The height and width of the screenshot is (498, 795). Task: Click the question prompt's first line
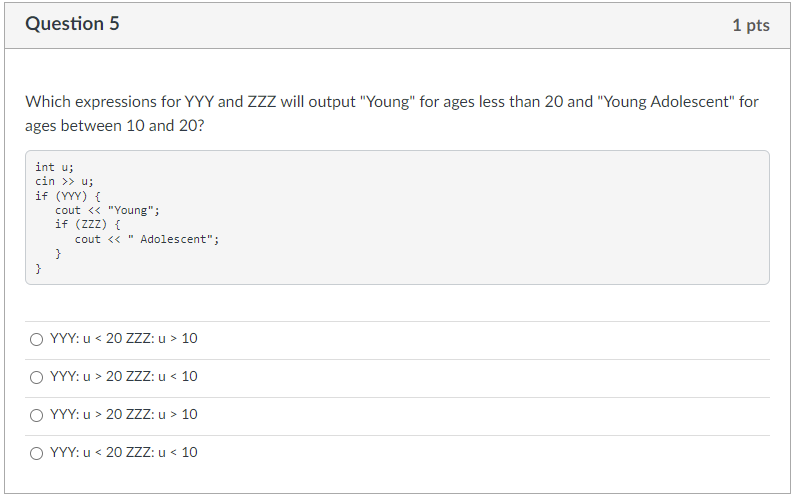tap(392, 102)
